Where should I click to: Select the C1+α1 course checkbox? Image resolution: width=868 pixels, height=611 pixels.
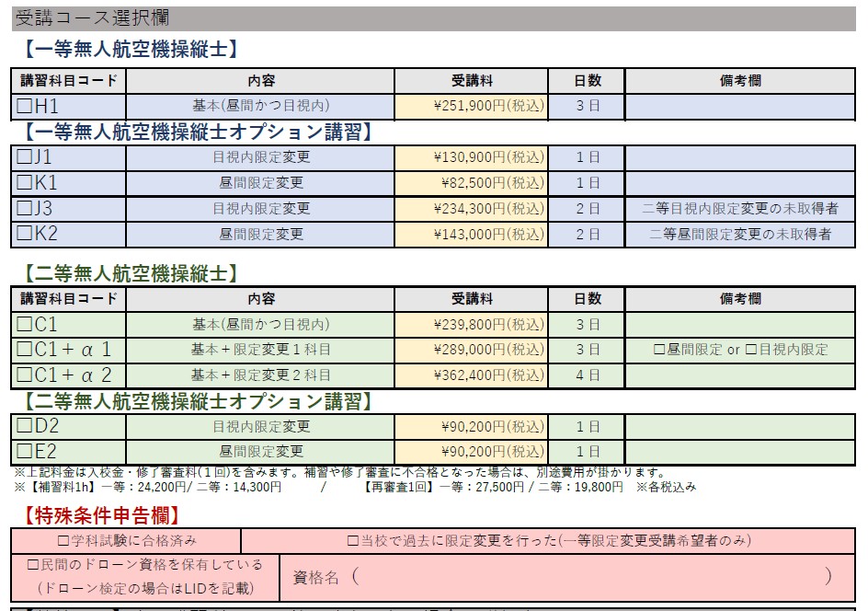click(25, 350)
